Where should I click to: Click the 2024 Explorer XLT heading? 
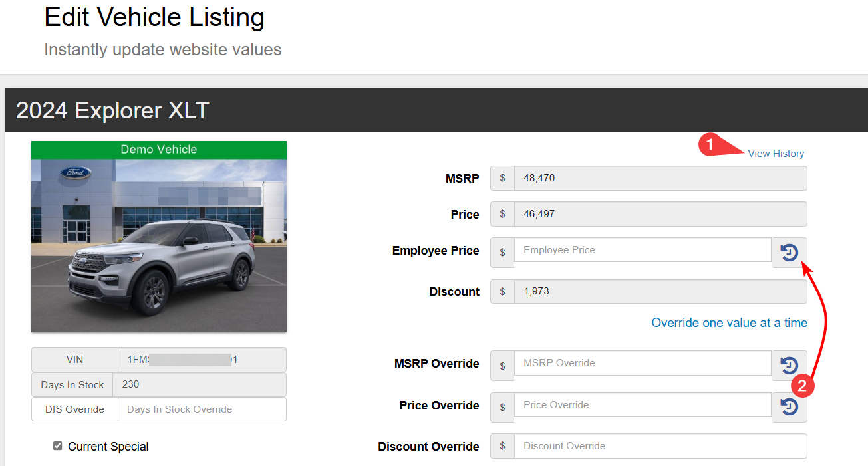coord(112,110)
